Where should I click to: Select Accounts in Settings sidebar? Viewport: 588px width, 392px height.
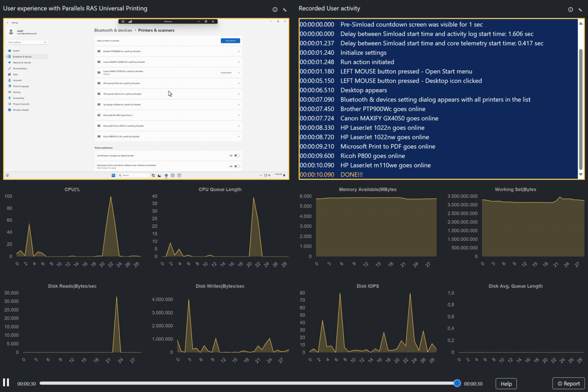click(27, 80)
